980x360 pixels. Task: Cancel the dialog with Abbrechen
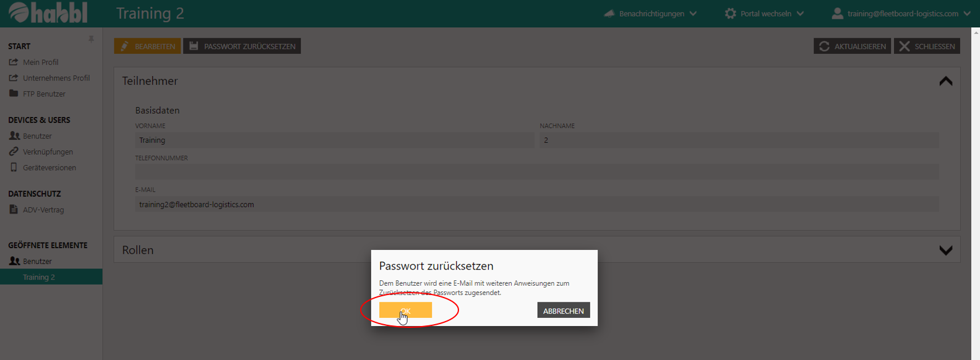click(x=563, y=311)
